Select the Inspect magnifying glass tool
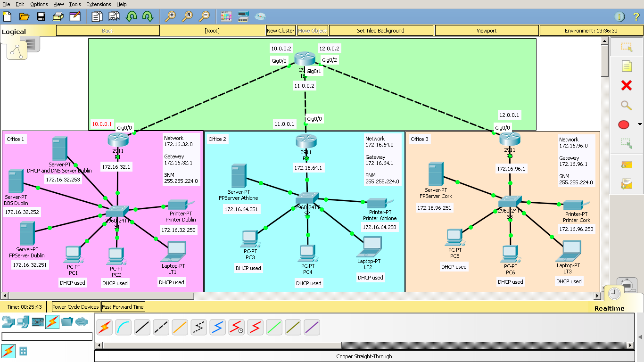Viewport: 644px width, 362px height. (626, 106)
